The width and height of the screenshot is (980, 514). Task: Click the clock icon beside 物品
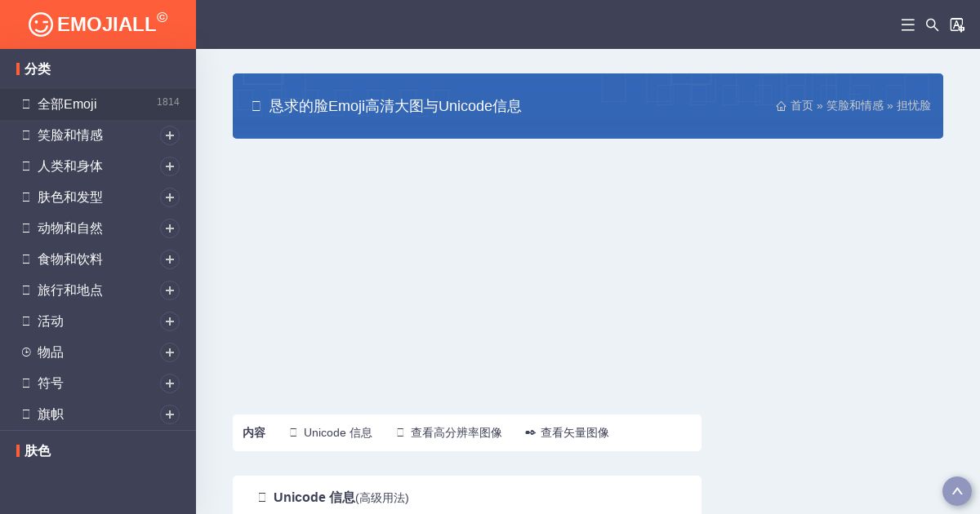pyautogui.click(x=26, y=352)
